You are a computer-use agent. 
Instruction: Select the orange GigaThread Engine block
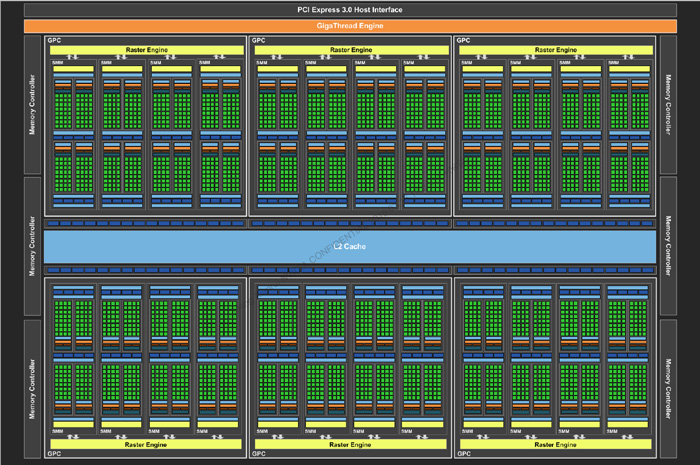(350, 26)
